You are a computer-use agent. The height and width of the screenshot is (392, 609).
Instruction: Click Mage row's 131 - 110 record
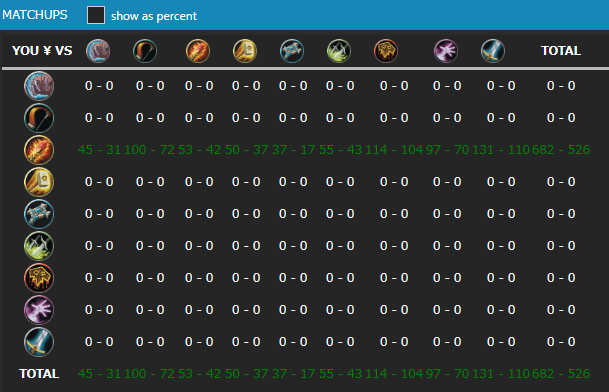point(501,150)
